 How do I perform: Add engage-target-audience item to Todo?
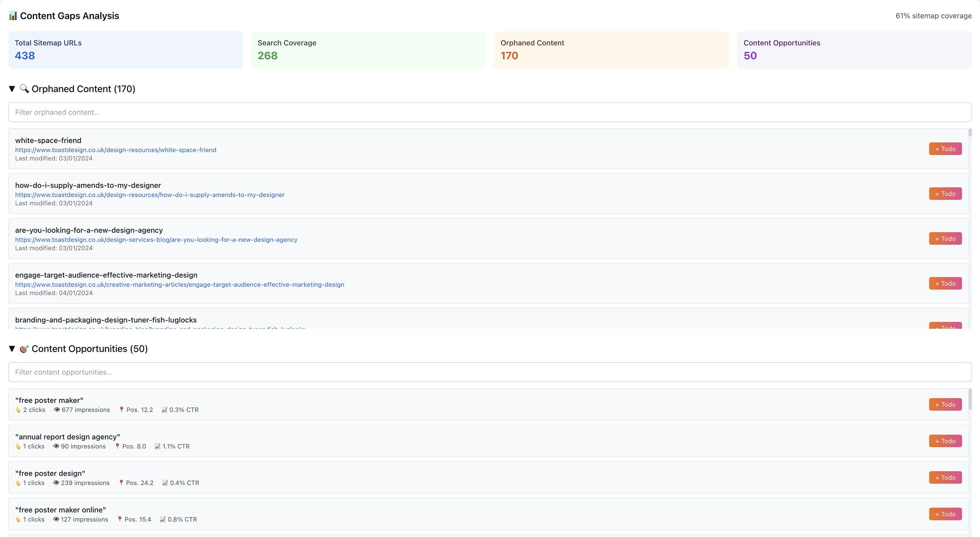pos(945,283)
